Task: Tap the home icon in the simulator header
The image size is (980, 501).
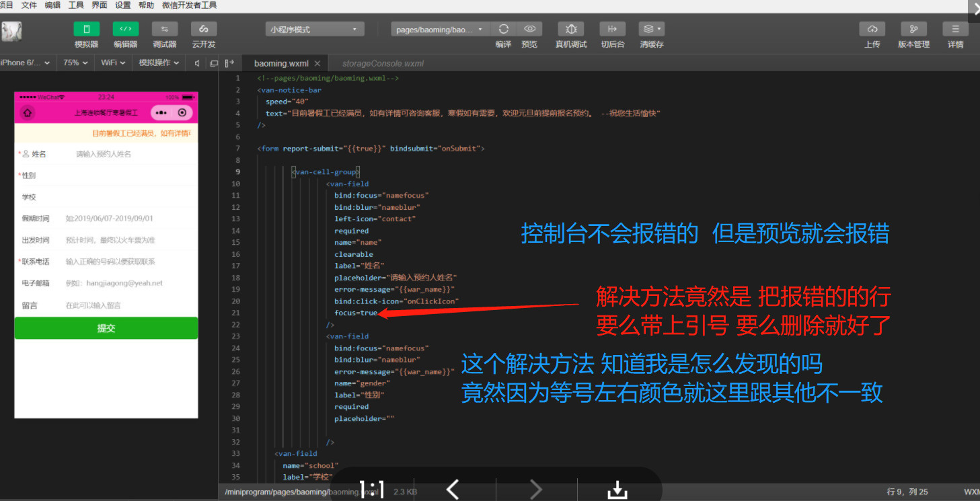Action: [x=28, y=113]
